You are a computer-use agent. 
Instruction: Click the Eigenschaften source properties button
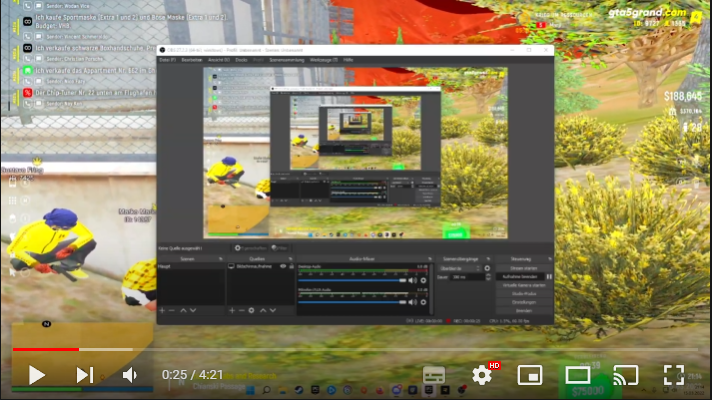[x=250, y=248]
